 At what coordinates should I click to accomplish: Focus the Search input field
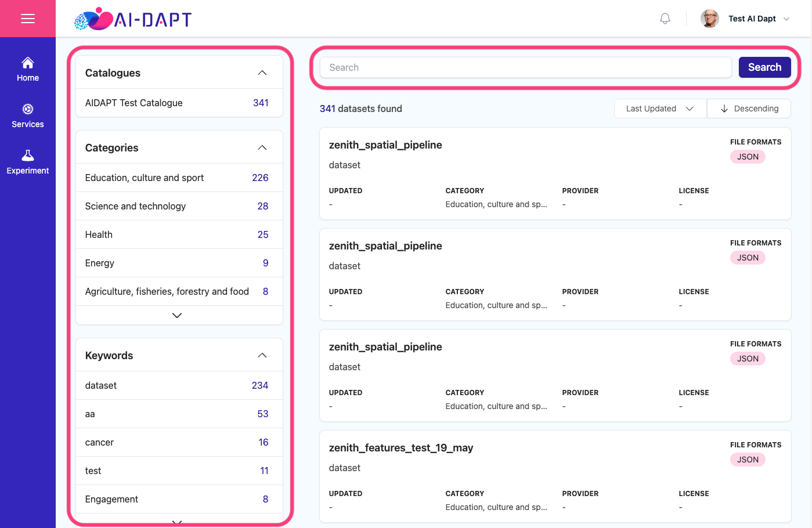(525, 67)
